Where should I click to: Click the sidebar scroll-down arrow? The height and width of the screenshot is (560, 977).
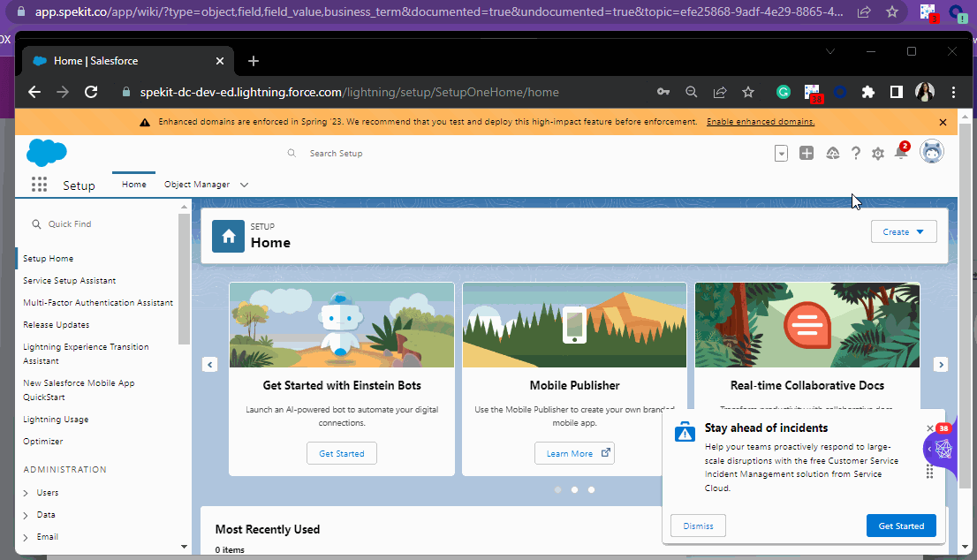(x=184, y=547)
